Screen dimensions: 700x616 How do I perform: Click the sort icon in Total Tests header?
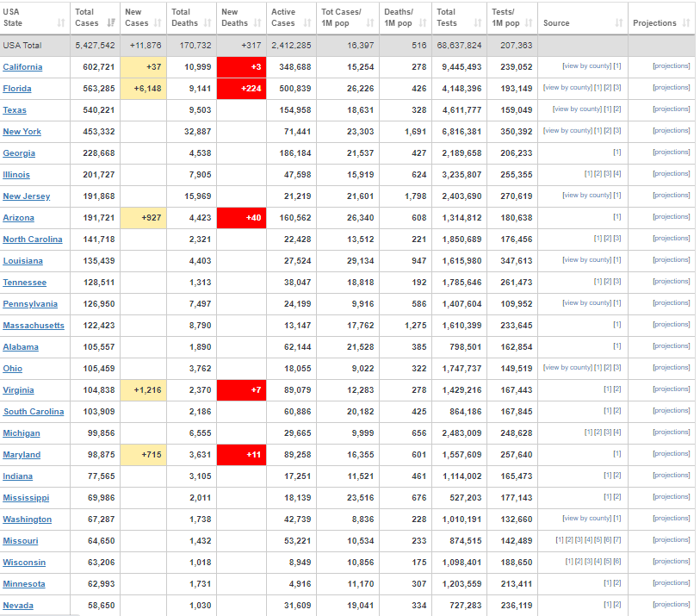click(x=477, y=23)
